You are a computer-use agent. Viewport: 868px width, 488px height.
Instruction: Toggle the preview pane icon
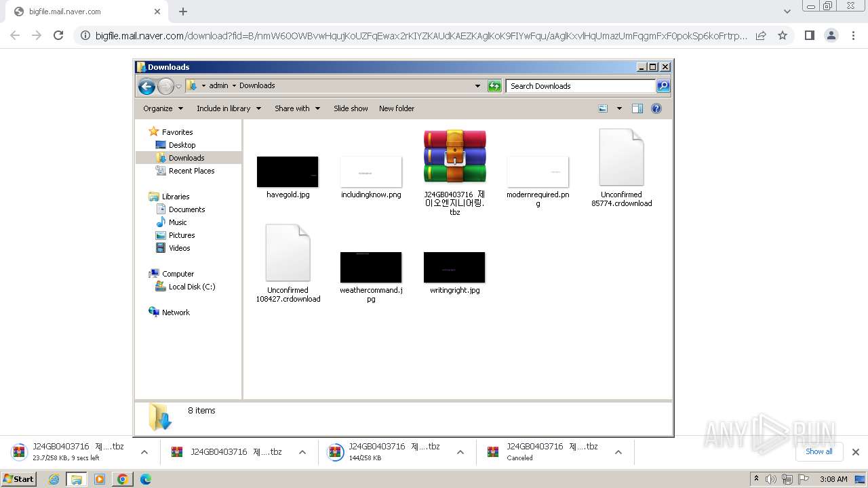(x=637, y=108)
